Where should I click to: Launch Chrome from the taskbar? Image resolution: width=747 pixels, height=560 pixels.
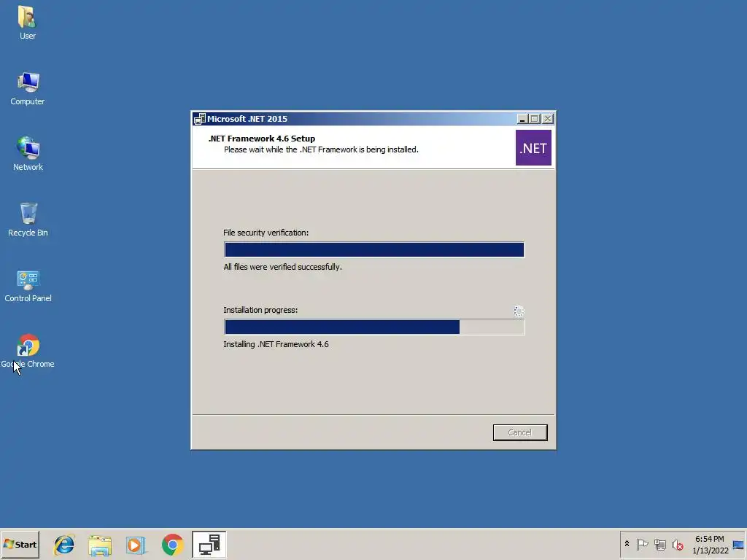pyautogui.click(x=172, y=545)
